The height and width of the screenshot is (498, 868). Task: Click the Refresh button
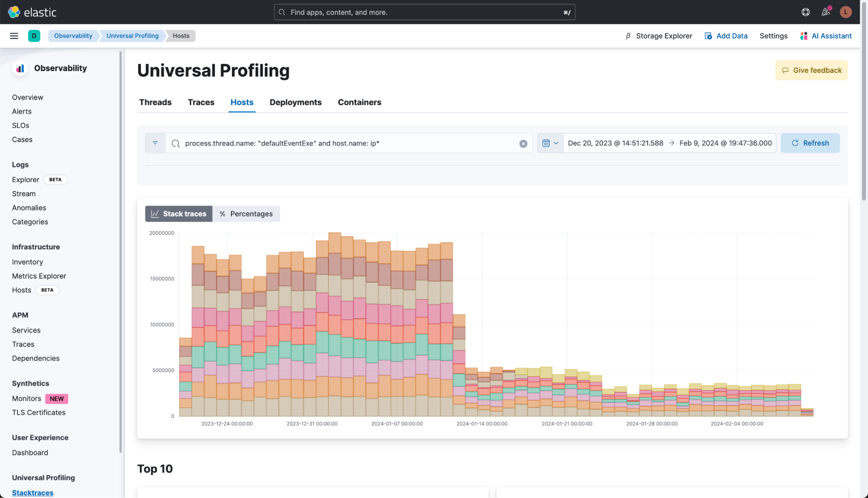[x=809, y=143]
